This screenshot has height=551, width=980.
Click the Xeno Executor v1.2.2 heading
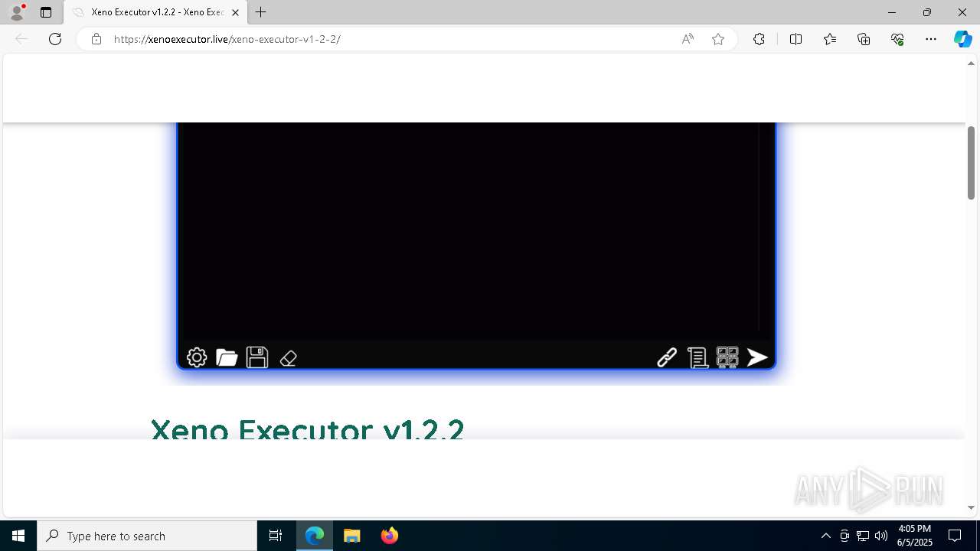(x=307, y=429)
